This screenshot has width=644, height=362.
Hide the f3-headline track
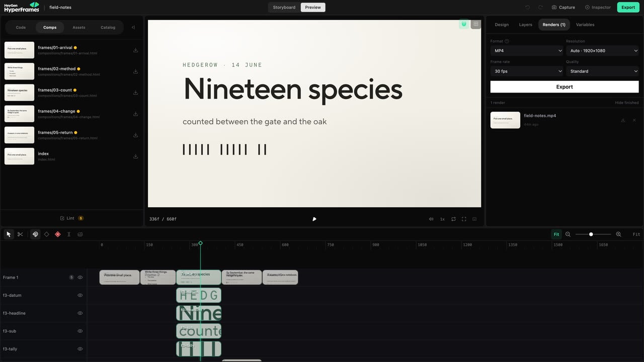[80, 313]
